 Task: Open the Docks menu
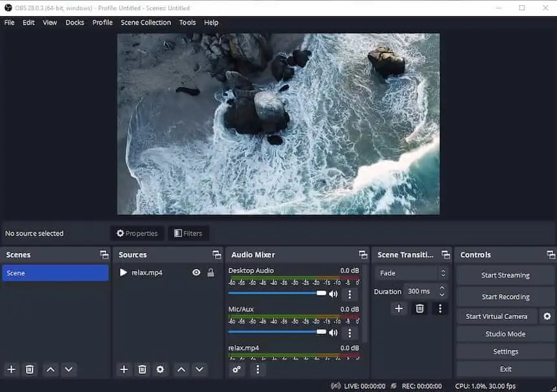74,23
